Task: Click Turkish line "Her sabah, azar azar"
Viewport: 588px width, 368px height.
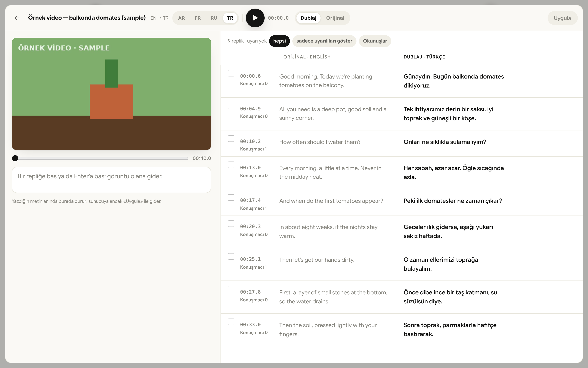Action: [454, 173]
